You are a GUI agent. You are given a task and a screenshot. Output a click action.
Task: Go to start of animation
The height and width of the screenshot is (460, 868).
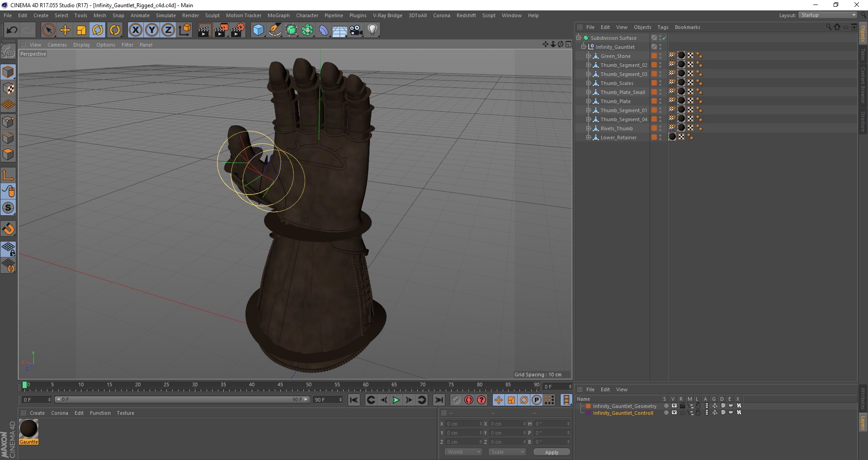[x=354, y=400]
